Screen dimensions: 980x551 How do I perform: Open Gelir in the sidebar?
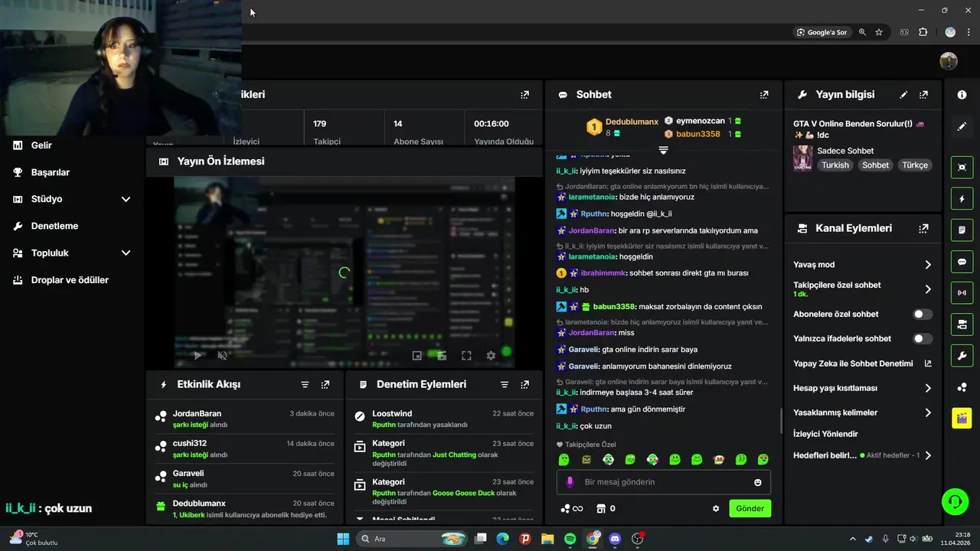[41, 145]
